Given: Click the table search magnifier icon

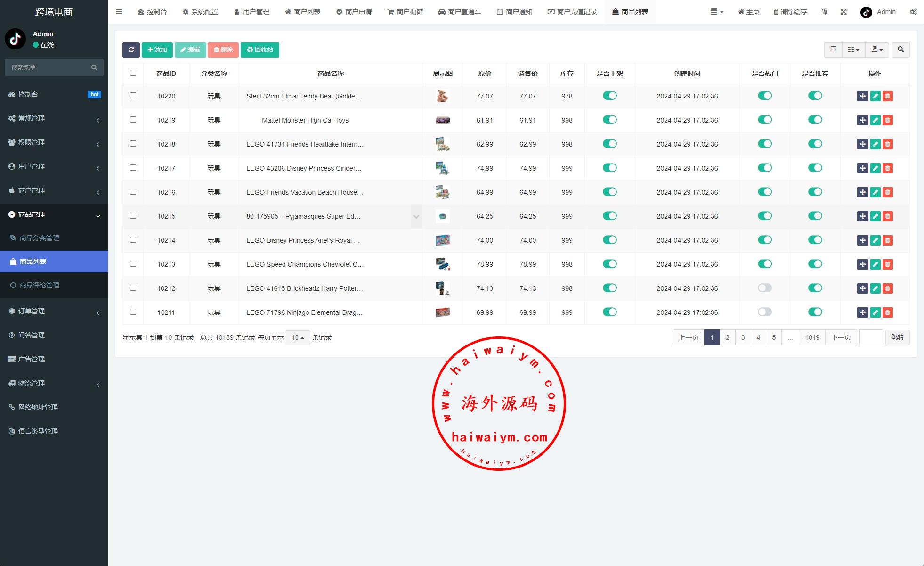Looking at the screenshot, I should [900, 50].
